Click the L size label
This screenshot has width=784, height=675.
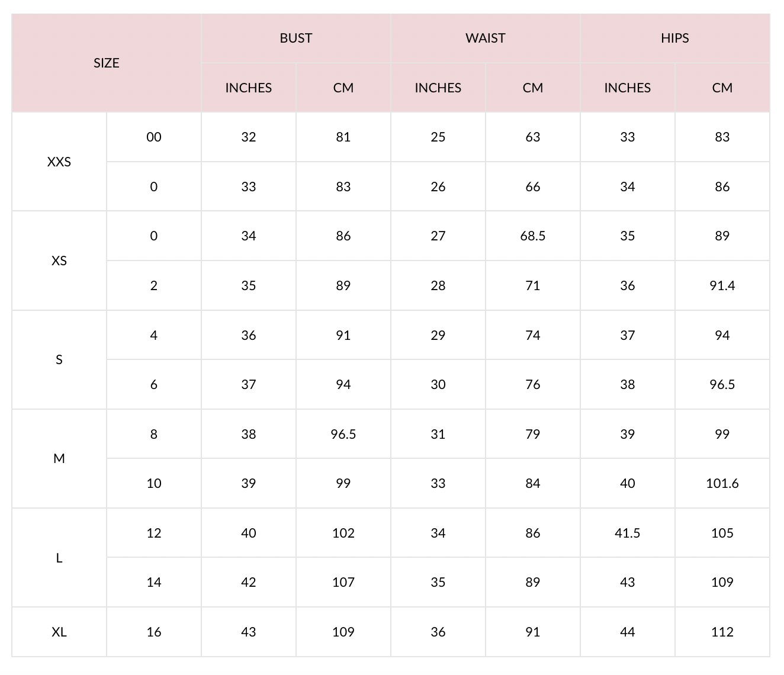click(x=59, y=558)
